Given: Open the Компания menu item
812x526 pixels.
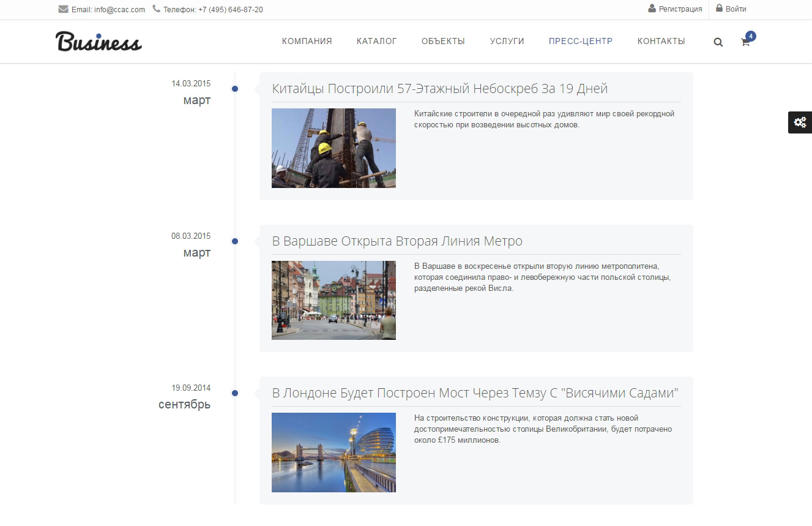Looking at the screenshot, I should tap(307, 41).
